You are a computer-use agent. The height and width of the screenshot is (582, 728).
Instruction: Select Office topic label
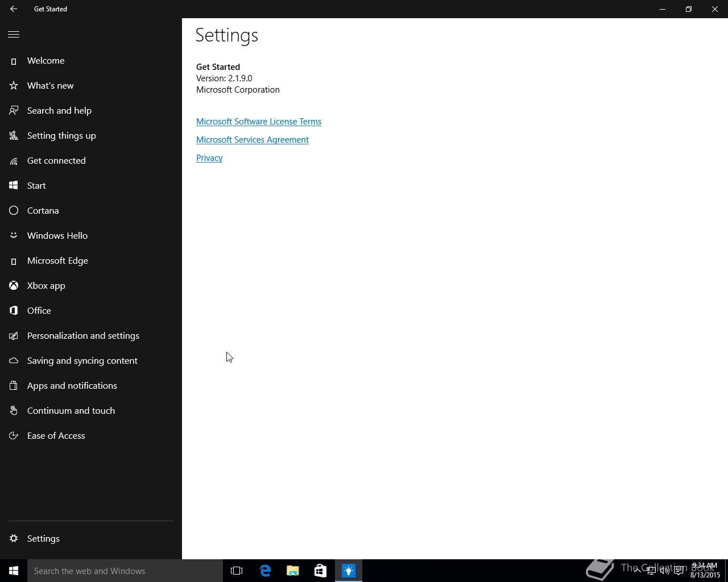pos(39,311)
